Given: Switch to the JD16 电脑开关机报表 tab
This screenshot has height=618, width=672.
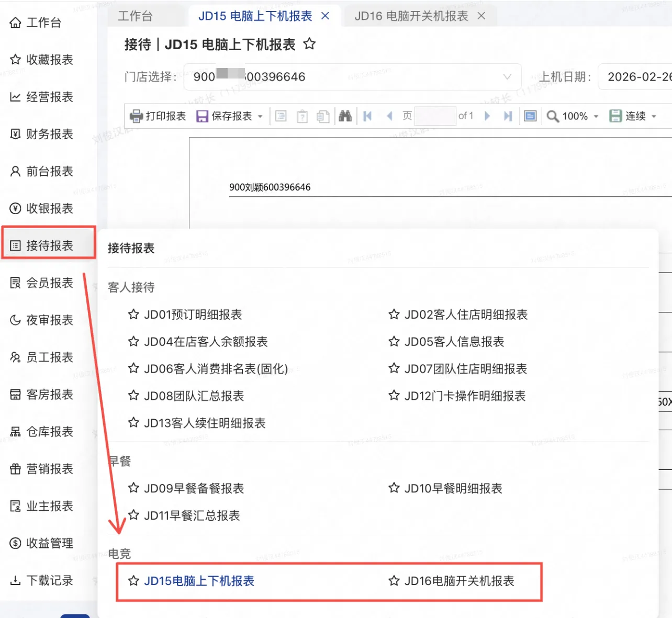Looking at the screenshot, I should [413, 16].
